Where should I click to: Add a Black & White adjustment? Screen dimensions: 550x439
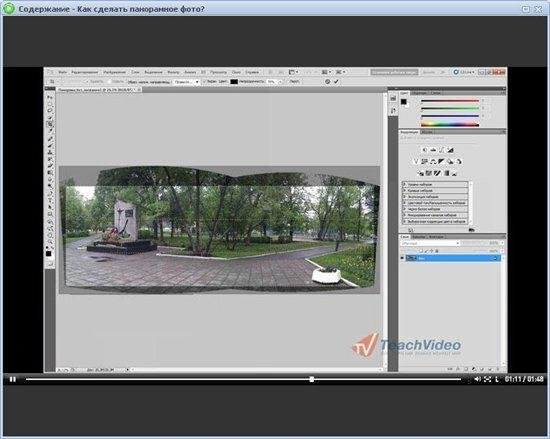[x=442, y=161]
